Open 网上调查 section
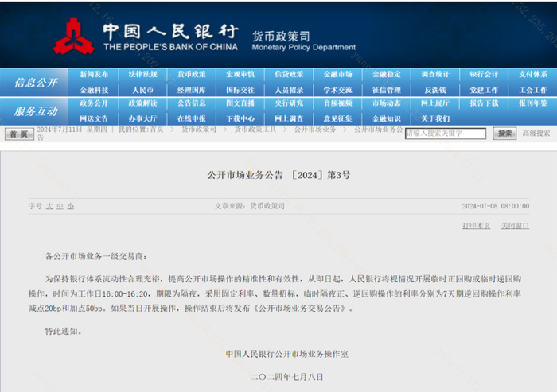 (289, 119)
